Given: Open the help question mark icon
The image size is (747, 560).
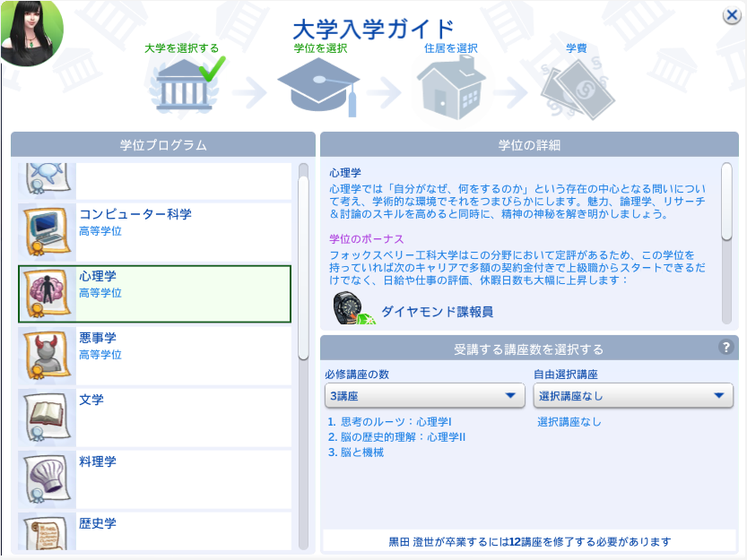Looking at the screenshot, I should click(x=726, y=348).
